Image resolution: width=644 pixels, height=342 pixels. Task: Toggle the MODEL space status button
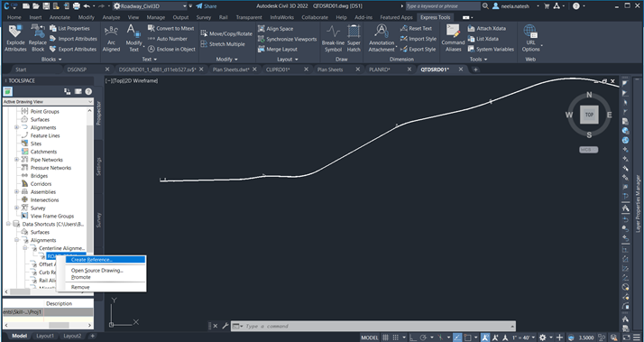369,337
